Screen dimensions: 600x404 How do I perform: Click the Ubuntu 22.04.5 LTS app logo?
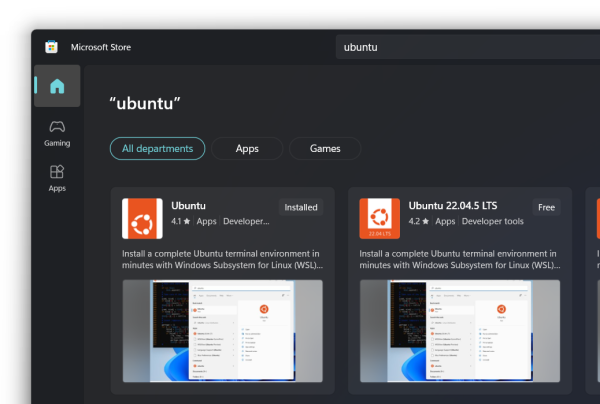380,218
